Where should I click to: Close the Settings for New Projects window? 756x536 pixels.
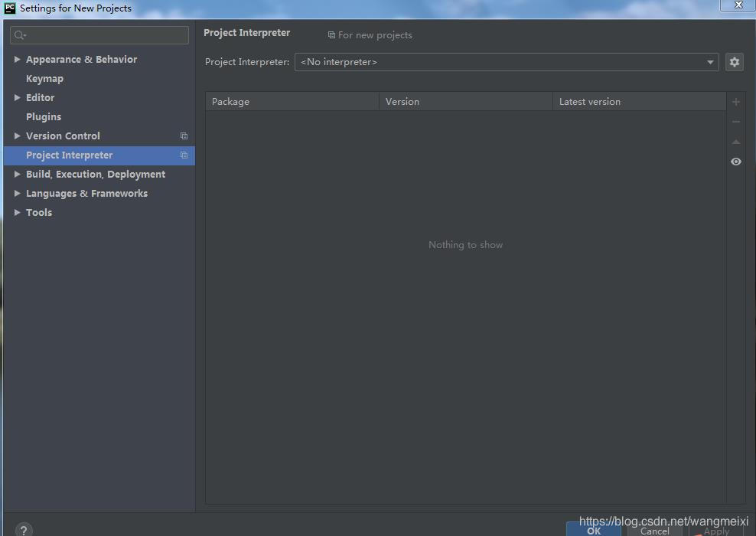[x=738, y=5]
